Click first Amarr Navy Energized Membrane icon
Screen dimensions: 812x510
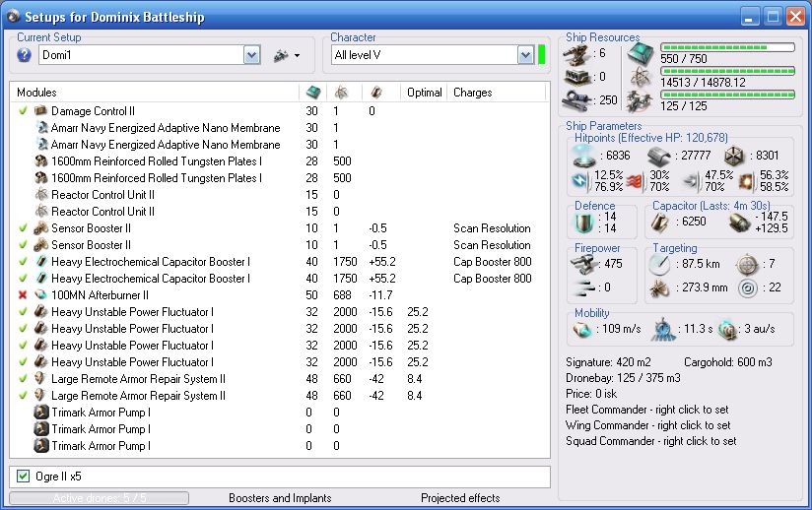[42, 128]
